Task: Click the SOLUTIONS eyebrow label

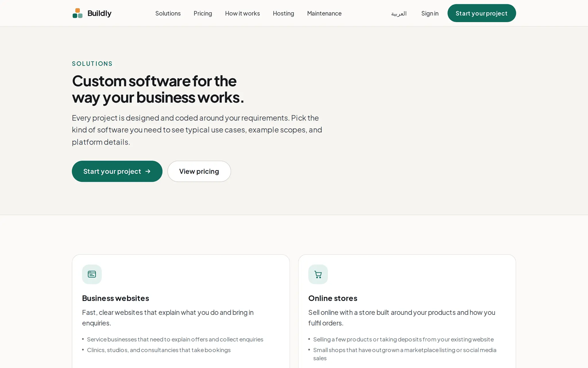Action: tap(92, 64)
